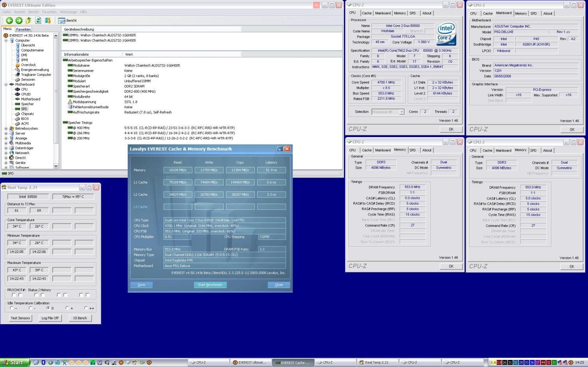Open the Werkzeuge menu in EVEREST
The width and height of the screenshot is (588, 367).
68,12
